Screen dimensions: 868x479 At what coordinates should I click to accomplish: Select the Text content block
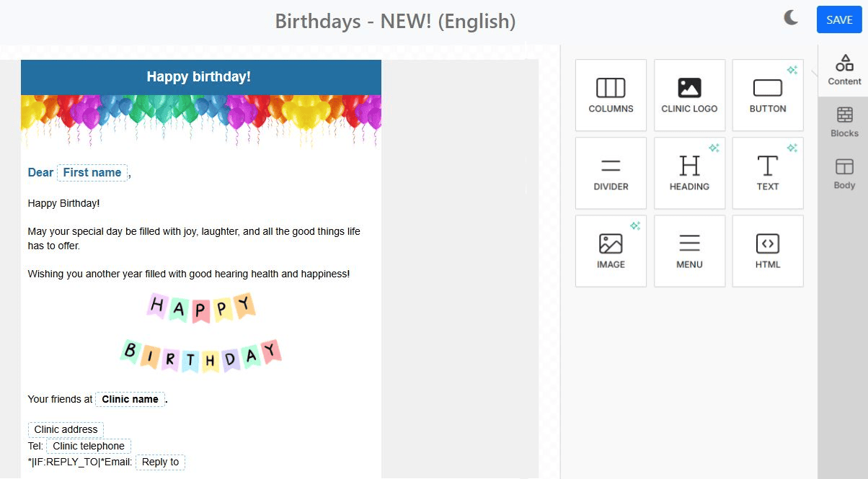click(x=767, y=173)
